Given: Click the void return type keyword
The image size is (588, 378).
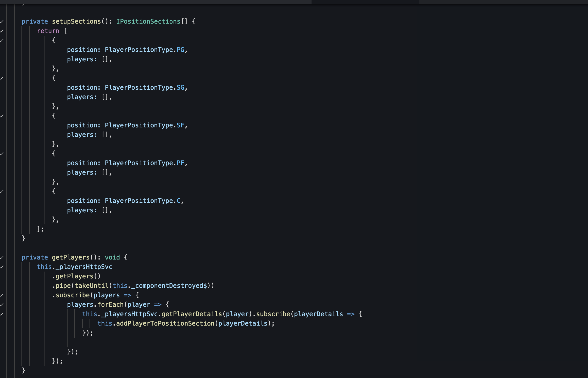Looking at the screenshot, I should [112, 257].
